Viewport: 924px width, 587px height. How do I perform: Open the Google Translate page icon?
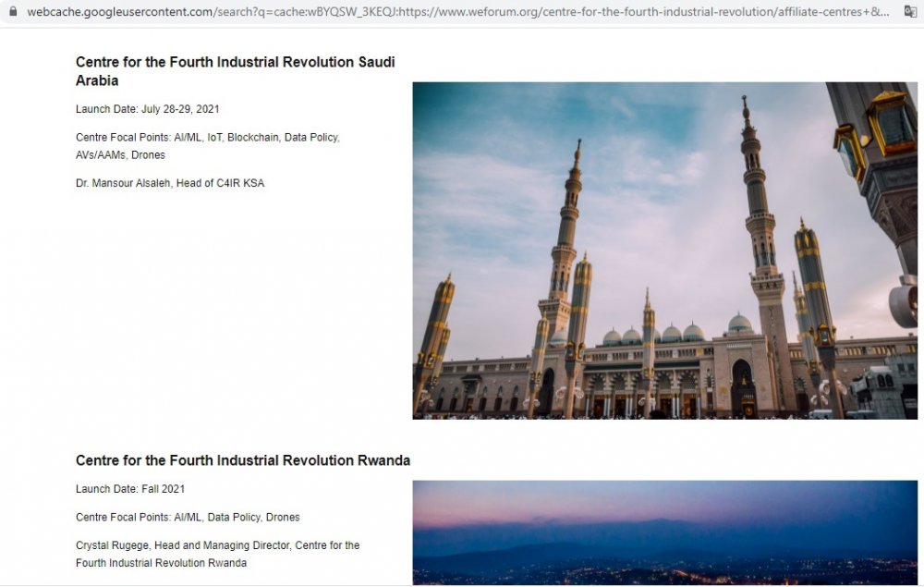pos(909,12)
